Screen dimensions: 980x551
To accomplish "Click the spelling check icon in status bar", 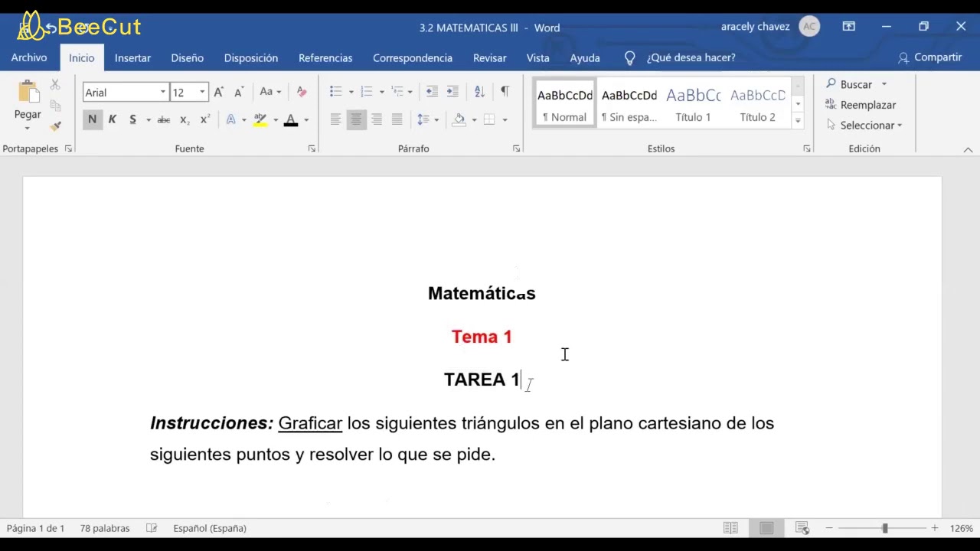I will (x=152, y=528).
